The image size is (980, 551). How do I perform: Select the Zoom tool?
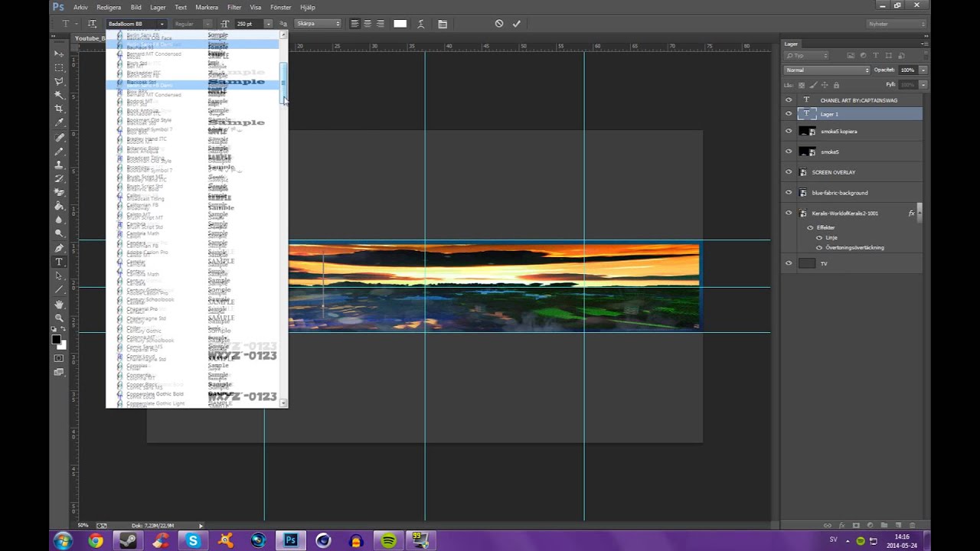pos(59,318)
